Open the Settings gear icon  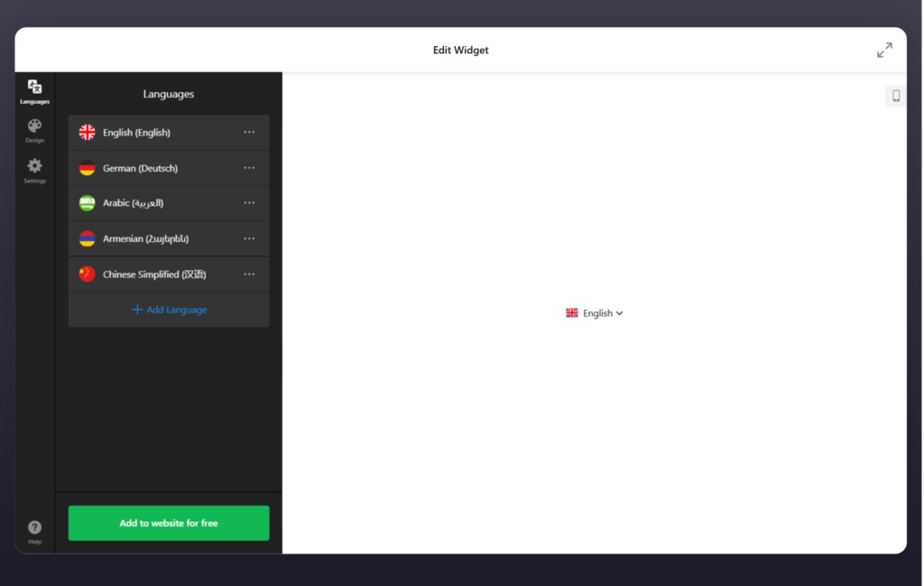34,168
